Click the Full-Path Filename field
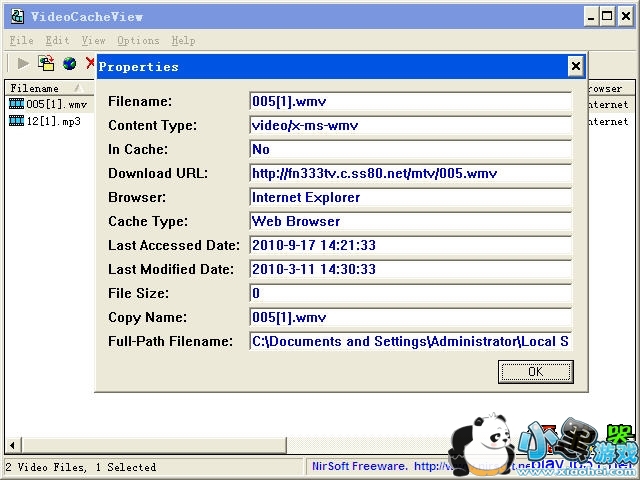The width and height of the screenshot is (640, 480). click(410, 341)
